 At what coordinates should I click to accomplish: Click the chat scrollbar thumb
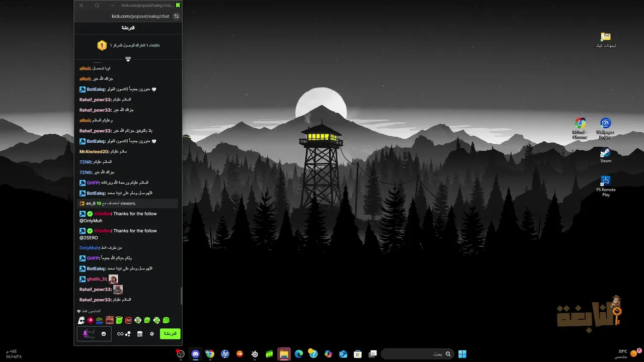click(x=181, y=296)
